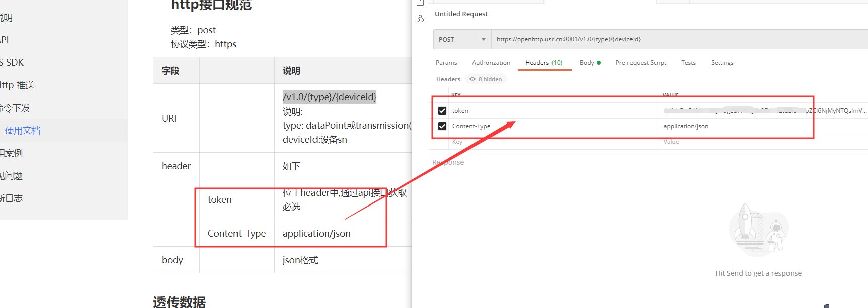
Task: Open the POST method dropdown
Action: [x=461, y=39]
